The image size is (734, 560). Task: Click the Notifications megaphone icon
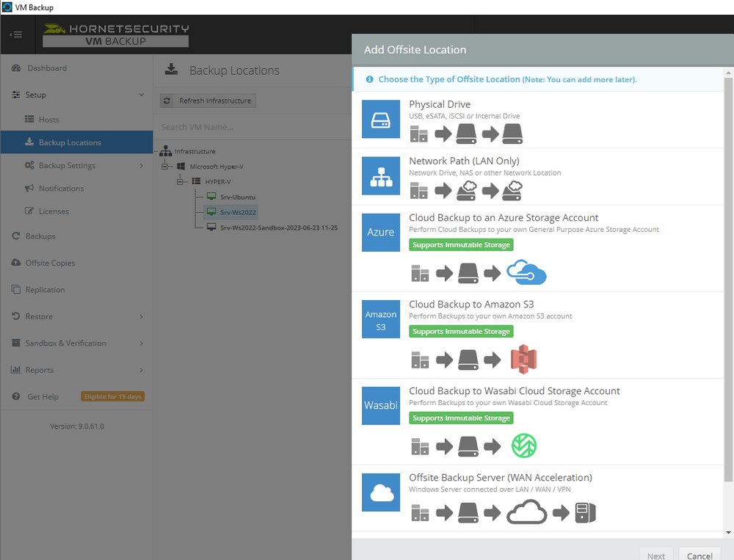tap(29, 188)
